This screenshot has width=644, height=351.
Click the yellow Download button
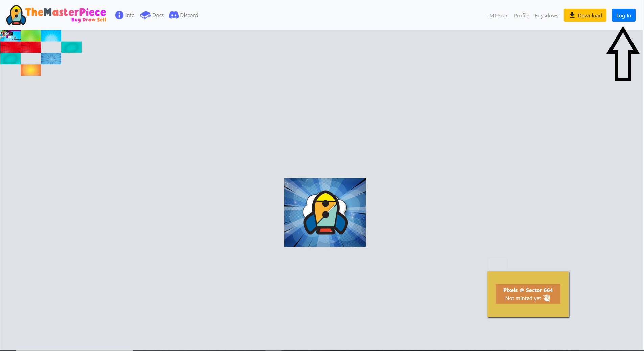pyautogui.click(x=585, y=15)
